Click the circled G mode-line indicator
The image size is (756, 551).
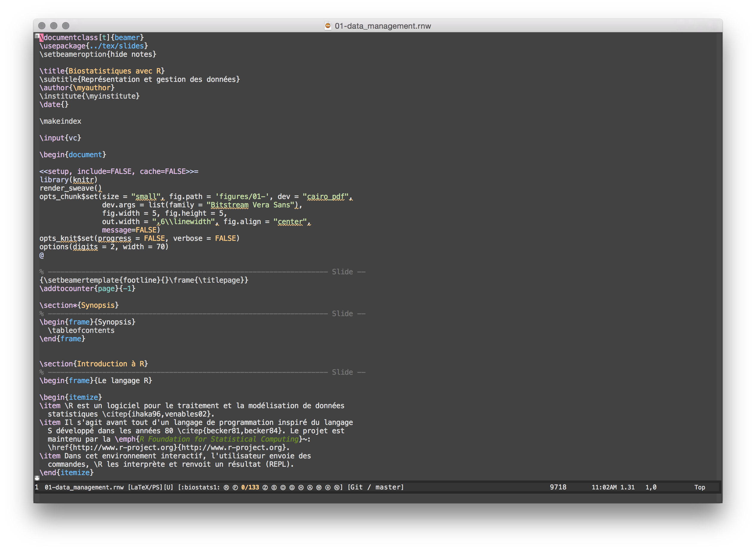point(292,487)
